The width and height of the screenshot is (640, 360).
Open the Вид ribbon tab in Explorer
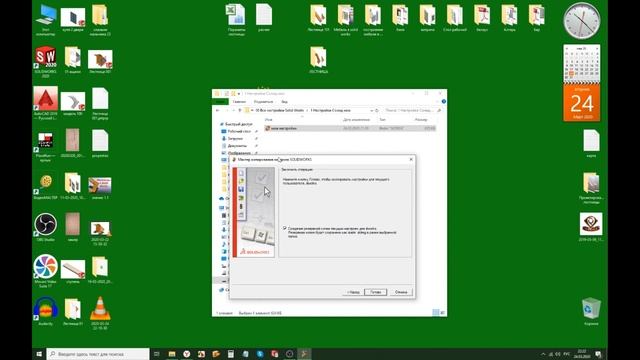(x=284, y=102)
